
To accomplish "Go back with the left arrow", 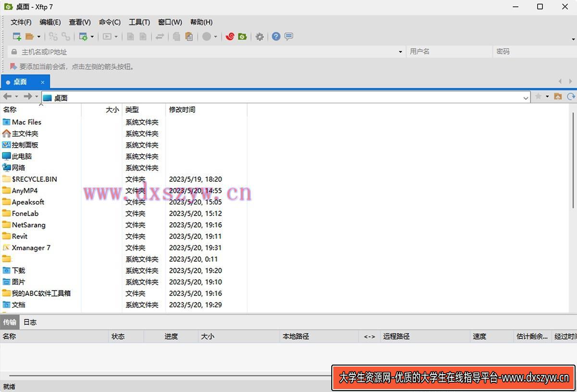I will pyautogui.click(x=7, y=97).
